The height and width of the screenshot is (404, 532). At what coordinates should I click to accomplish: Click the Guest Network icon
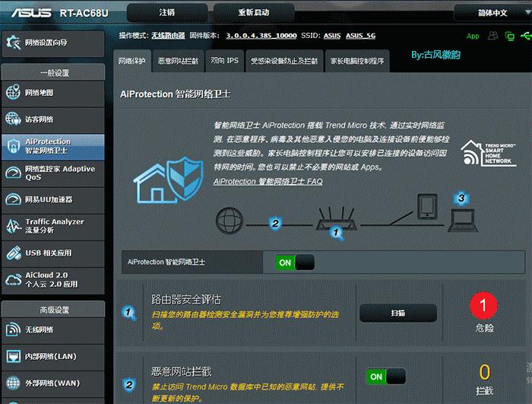coord(13,119)
